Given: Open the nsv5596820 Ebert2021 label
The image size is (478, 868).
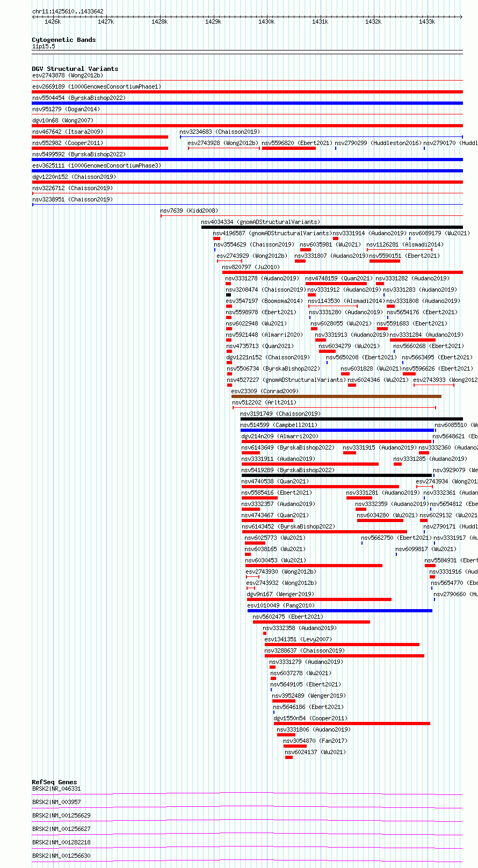Looking at the screenshot, I should coord(296,143).
